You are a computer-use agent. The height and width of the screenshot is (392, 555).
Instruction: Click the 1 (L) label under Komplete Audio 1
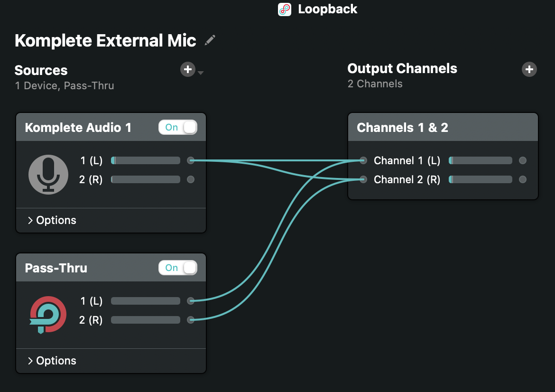(x=92, y=161)
